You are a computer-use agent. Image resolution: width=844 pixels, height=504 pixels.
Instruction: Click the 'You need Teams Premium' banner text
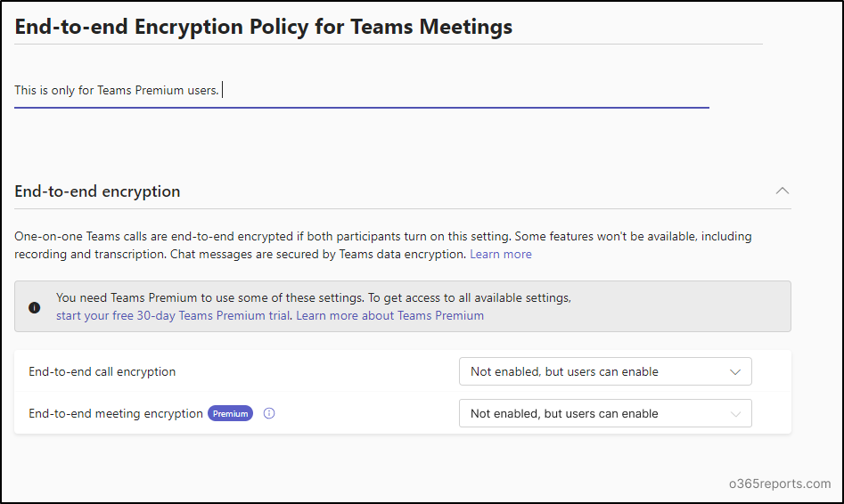pos(314,297)
